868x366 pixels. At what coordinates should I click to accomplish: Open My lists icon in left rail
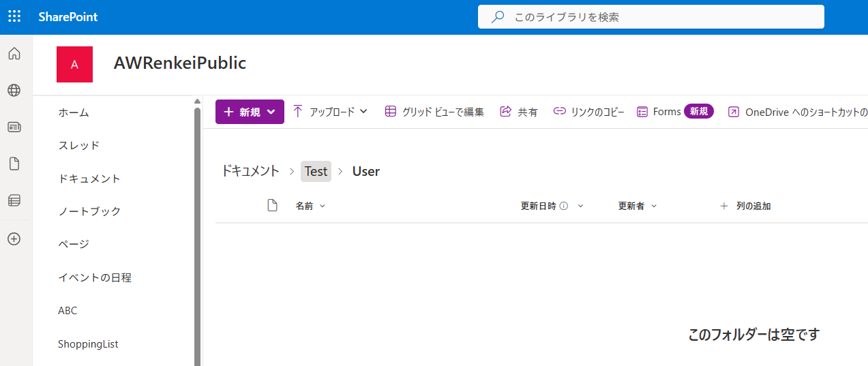(x=14, y=200)
